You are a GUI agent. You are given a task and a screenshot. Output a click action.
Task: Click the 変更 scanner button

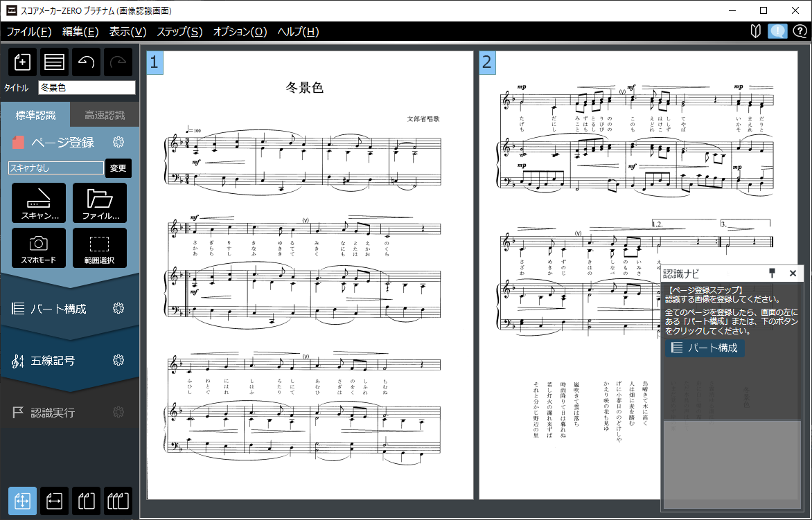pos(118,168)
